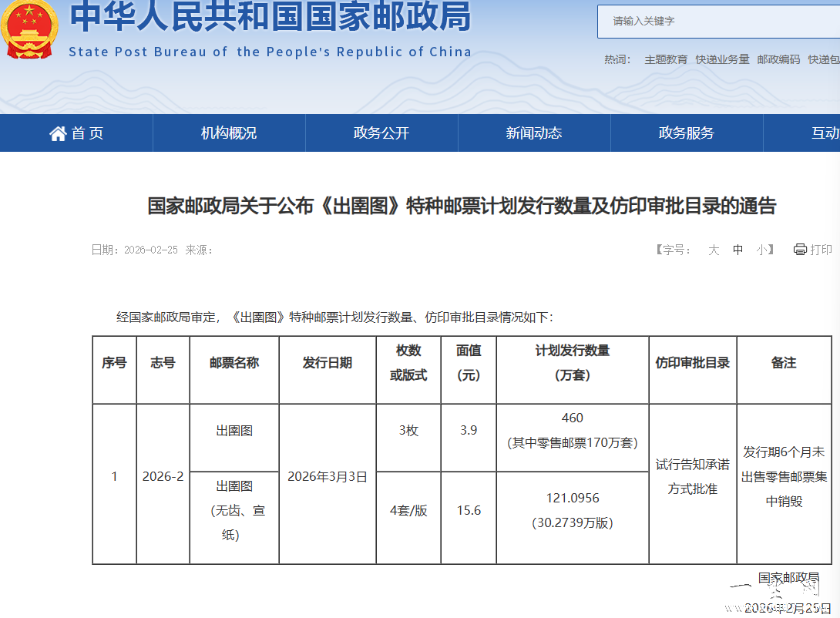Screen dimensions: 840x618
Task: Click the 打印 print link
Action: pos(821,250)
